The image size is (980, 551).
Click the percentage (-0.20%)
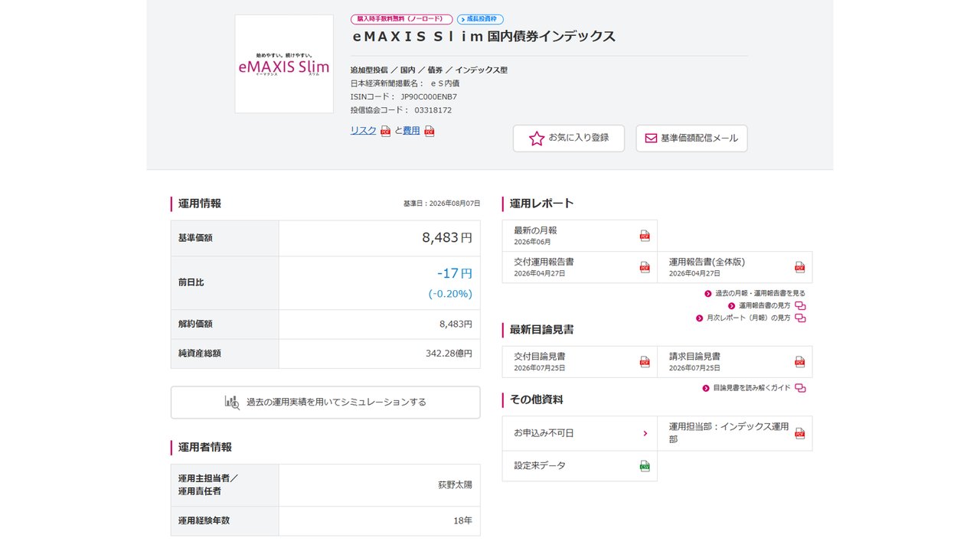point(450,294)
